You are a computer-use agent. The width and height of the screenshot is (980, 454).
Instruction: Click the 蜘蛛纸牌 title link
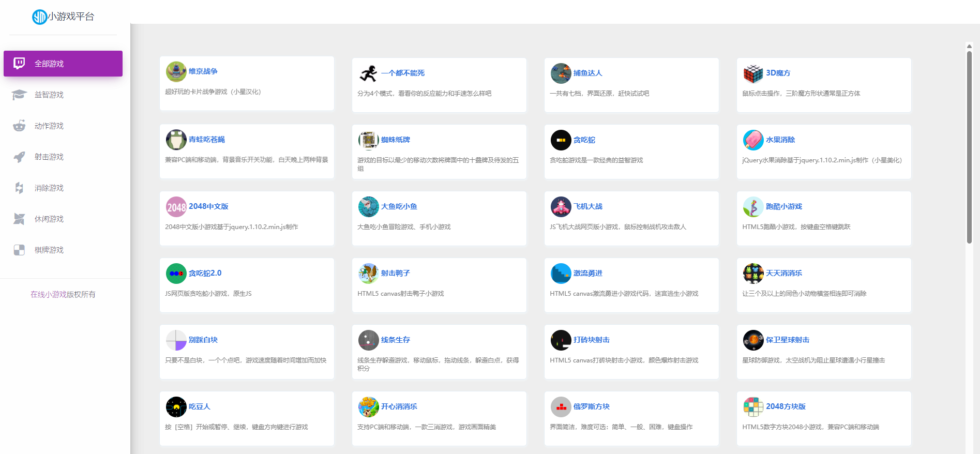(x=396, y=140)
